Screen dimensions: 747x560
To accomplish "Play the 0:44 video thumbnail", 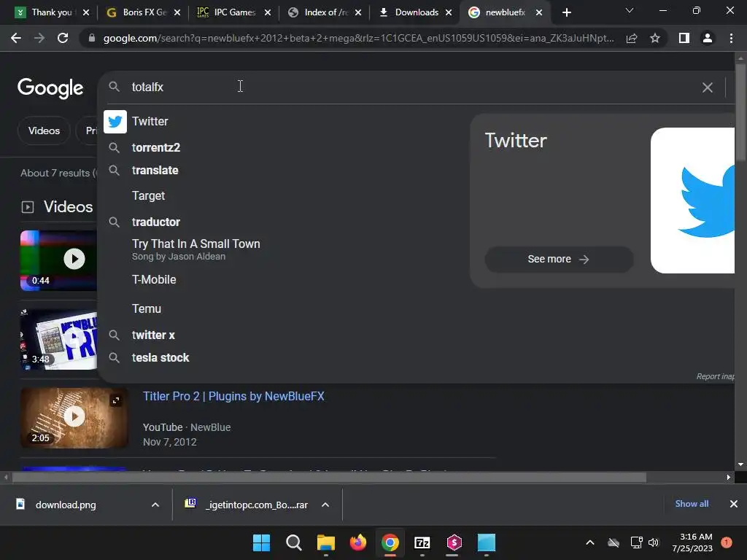I will tap(58, 260).
